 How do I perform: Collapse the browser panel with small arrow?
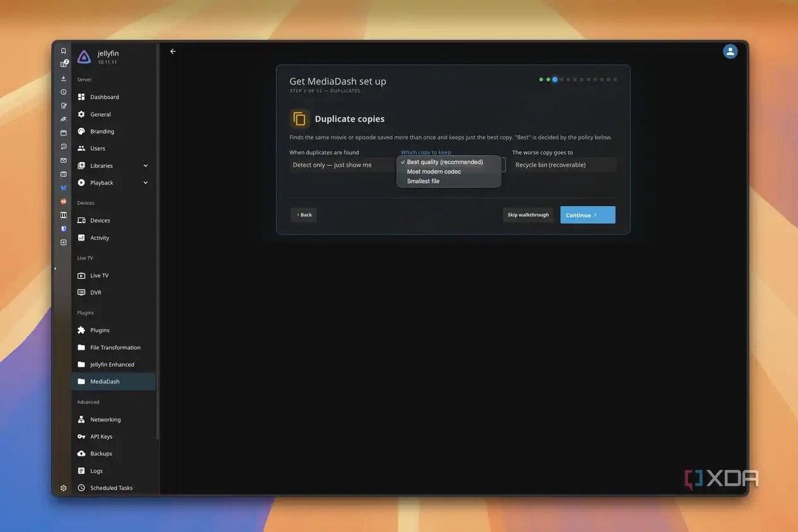[55, 269]
